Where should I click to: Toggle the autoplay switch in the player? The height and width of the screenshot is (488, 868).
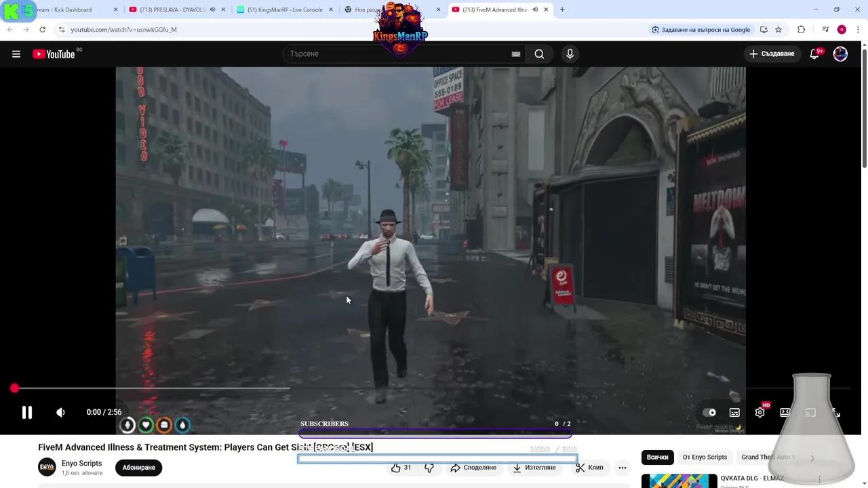(710, 412)
